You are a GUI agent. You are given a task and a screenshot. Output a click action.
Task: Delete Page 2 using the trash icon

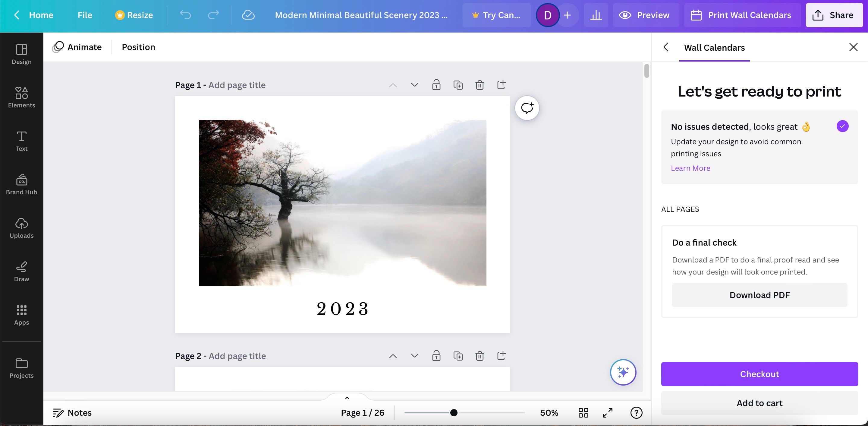point(480,356)
